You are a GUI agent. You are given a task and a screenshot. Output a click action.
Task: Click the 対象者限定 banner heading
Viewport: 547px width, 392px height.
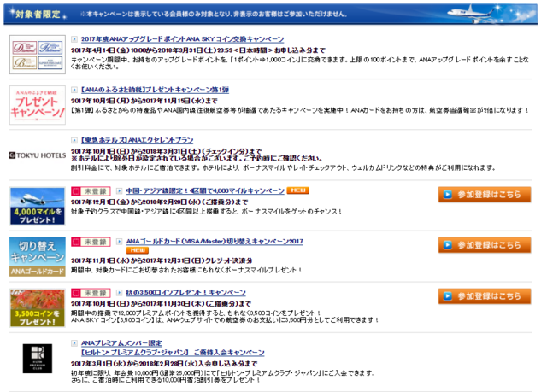(38, 15)
